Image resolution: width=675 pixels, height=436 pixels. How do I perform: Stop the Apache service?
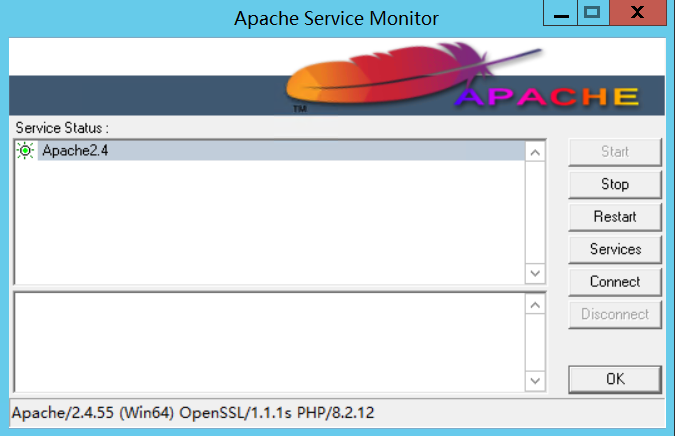[614, 184]
